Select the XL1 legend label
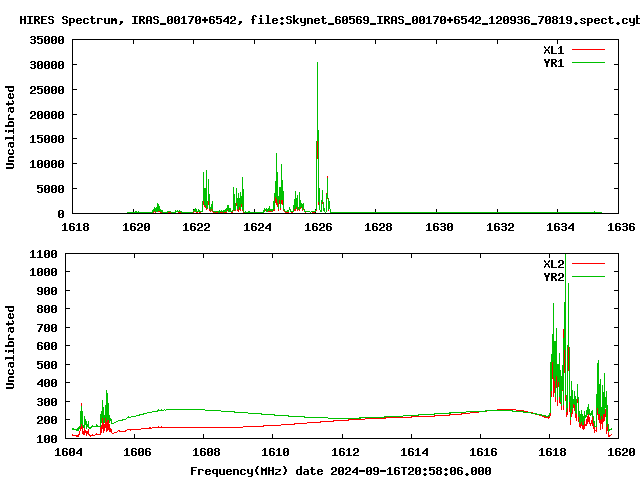 (553, 50)
